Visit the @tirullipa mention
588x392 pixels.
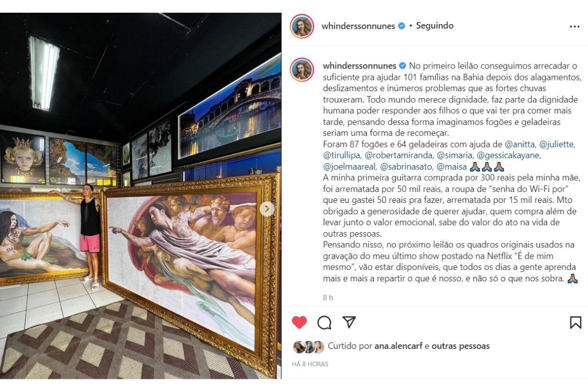(342, 155)
